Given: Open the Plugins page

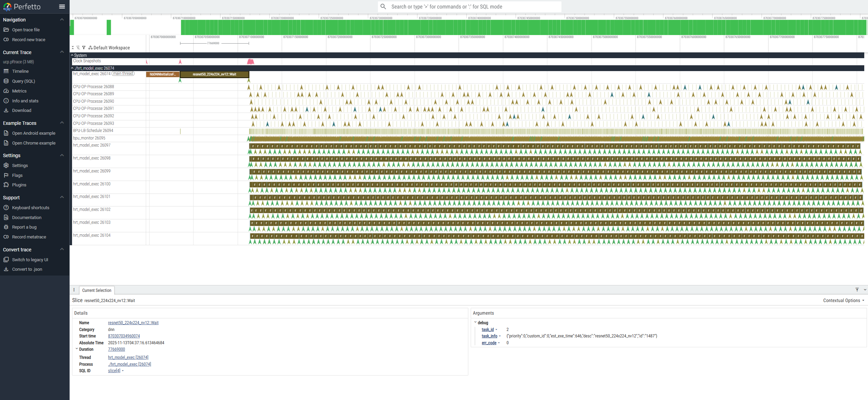Looking at the screenshot, I should pyautogui.click(x=19, y=185).
